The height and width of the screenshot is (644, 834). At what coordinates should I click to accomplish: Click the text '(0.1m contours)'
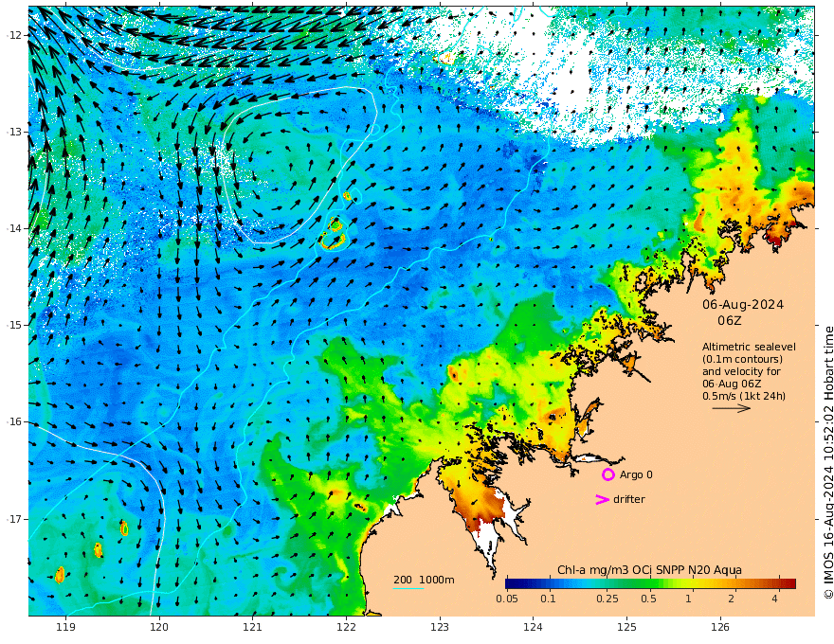742,359
